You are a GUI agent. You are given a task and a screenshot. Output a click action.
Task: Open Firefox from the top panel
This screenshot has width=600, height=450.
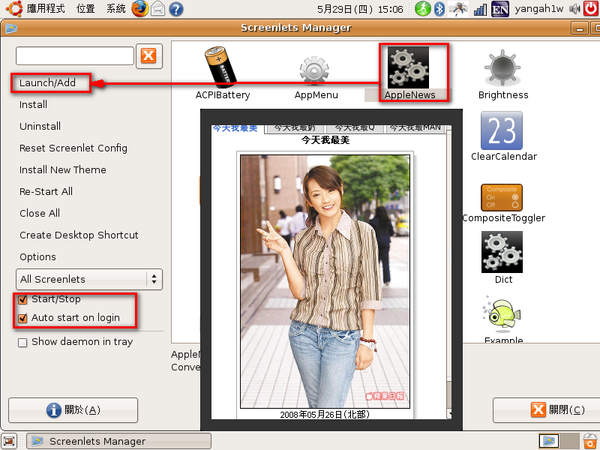click(x=140, y=8)
